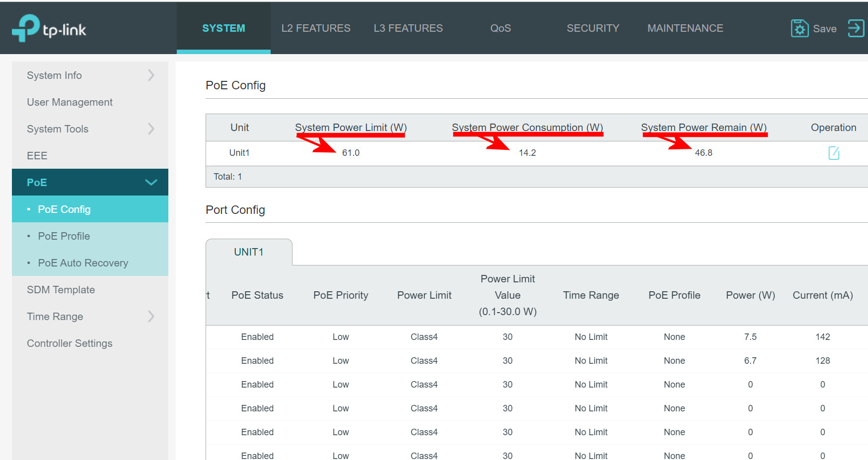Click the tp-link logo
Viewport: 868px width, 460px height.
coord(49,28)
